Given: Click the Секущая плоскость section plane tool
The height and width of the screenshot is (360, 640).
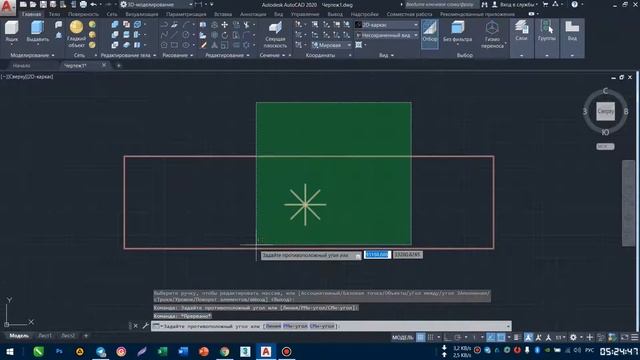Looking at the screenshot, I should (275, 35).
